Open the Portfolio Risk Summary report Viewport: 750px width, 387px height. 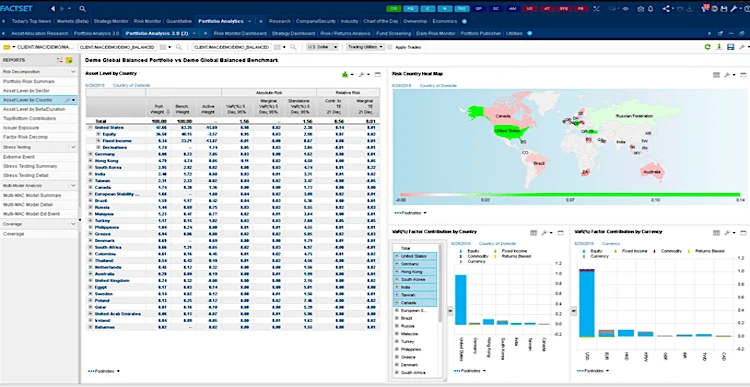point(29,81)
